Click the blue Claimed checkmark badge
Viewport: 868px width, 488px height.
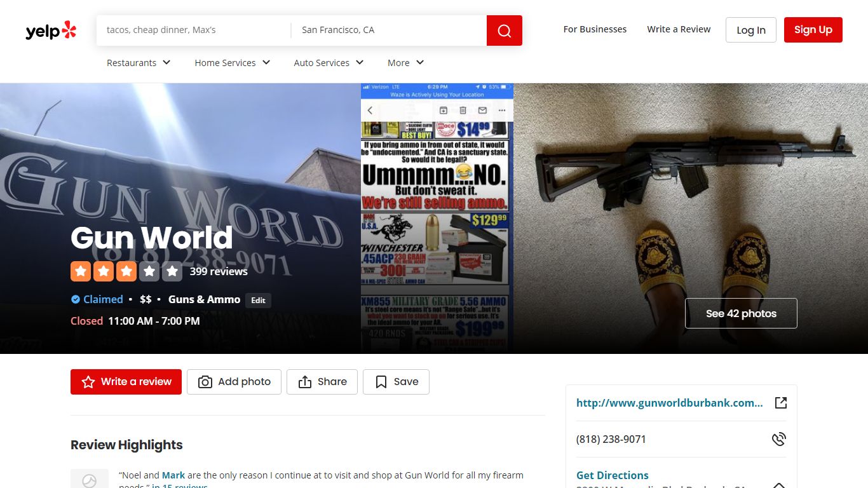76,299
